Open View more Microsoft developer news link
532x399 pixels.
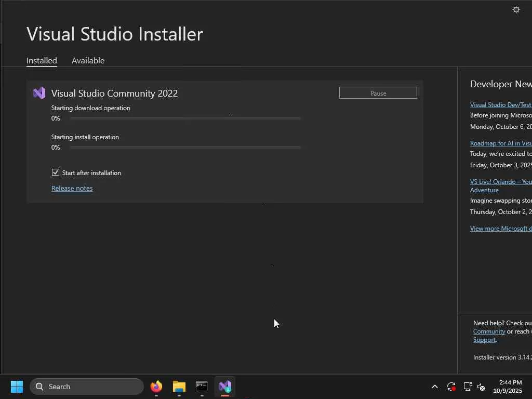[x=501, y=229]
